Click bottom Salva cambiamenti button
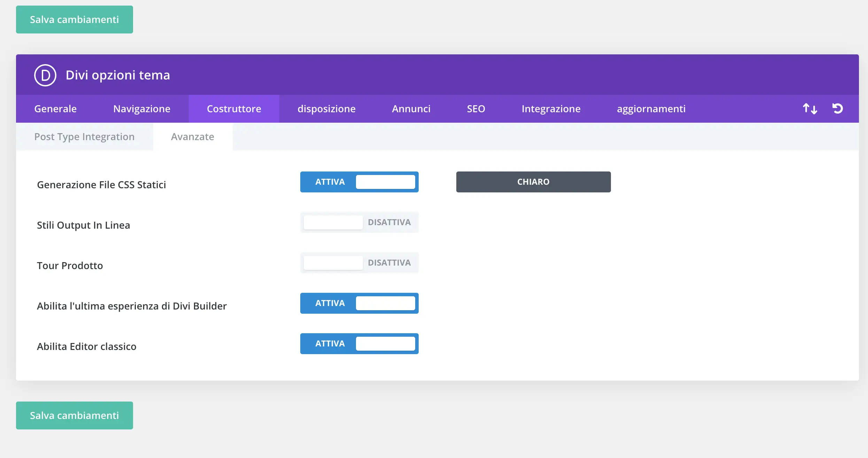The height and width of the screenshot is (458, 868). point(74,415)
